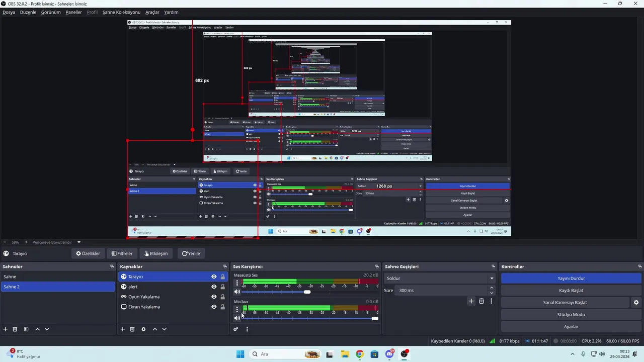The height and width of the screenshot is (362, 644).
Task: Add a new scene with the plus icon in Sahneler
Action: 6,329
